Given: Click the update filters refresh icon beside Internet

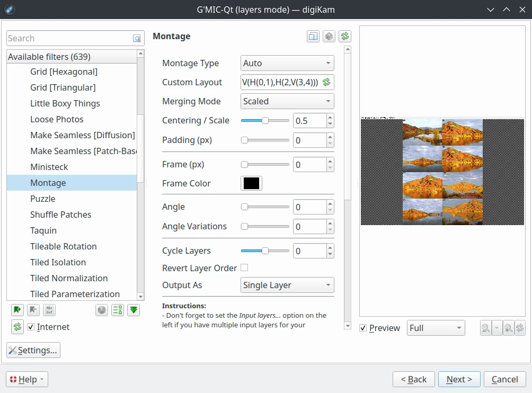Looking at the screenshot, I should (17, 327).
